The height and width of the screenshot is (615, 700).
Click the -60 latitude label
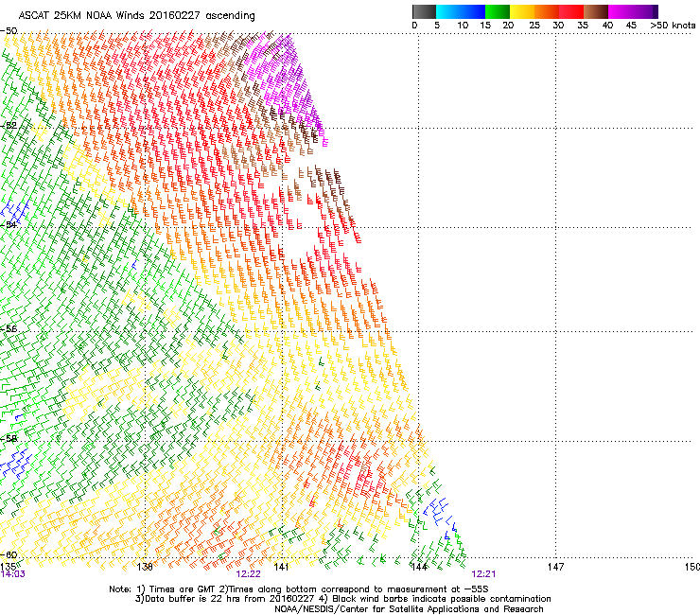pos(9,554)
